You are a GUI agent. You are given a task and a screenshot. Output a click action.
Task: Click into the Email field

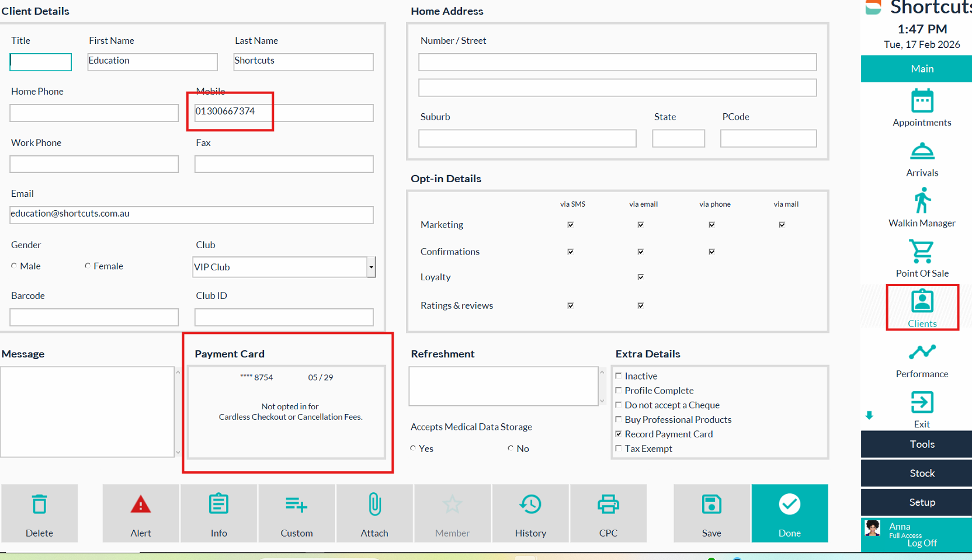[x=192, y=215]
